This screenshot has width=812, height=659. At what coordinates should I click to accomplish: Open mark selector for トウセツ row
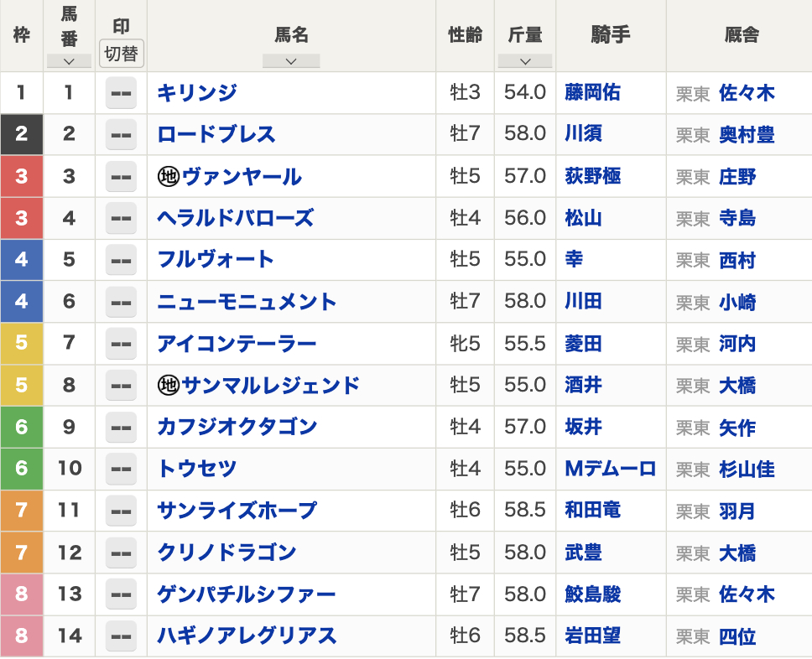[121, 470]
